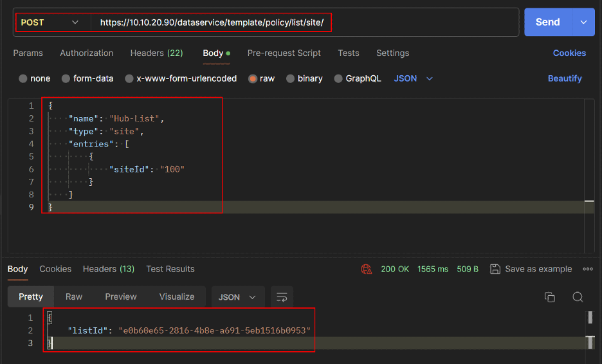Open the request body JSON format dropdown
Screen dimensions: 602x364
tap(414, 78)
